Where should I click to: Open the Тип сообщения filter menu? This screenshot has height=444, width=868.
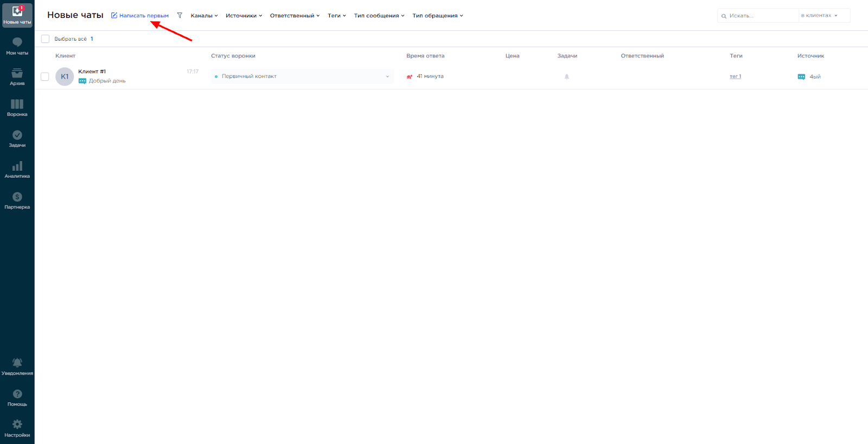[x=379, y=16]
